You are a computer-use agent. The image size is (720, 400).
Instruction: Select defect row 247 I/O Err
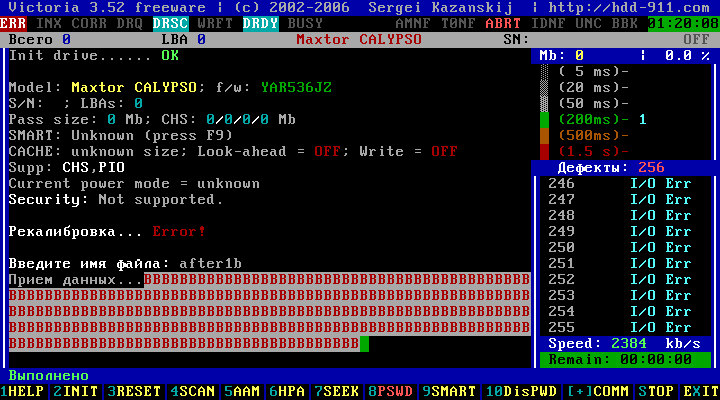pyautogui.click(x=620, y=200)
